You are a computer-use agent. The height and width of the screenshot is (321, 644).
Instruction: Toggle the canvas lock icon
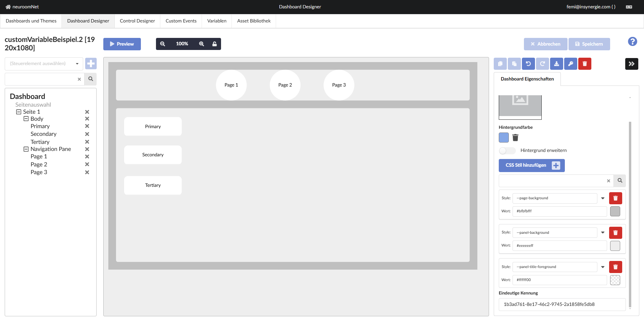click(x=215, y=44)
